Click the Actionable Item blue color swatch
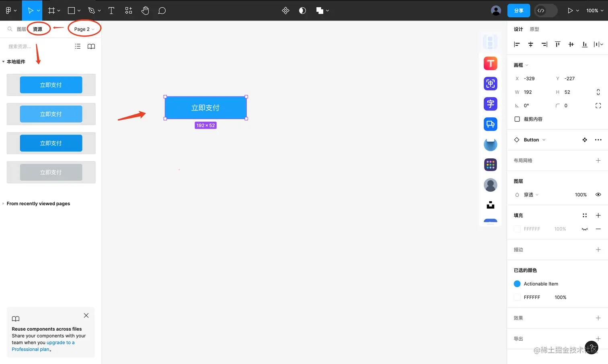Screen dimensions: 608x364 coord(517,284)
